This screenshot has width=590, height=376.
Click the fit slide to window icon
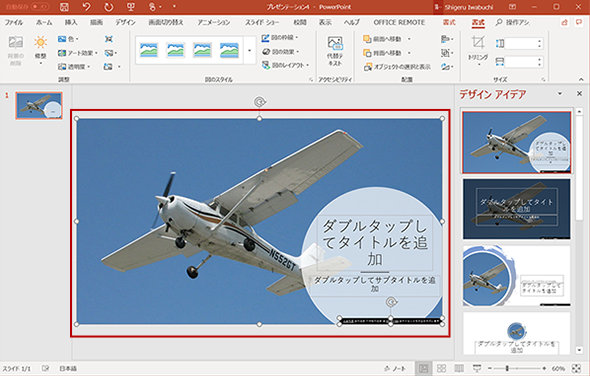(x=576, y=368)
